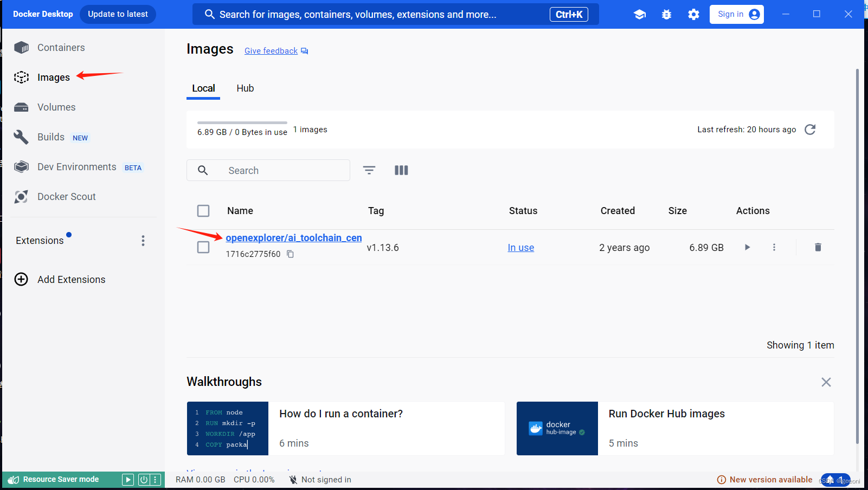Open Dev Environments beta section
Image resolution: width=868 pixels, height=490 pixels.
77,167
